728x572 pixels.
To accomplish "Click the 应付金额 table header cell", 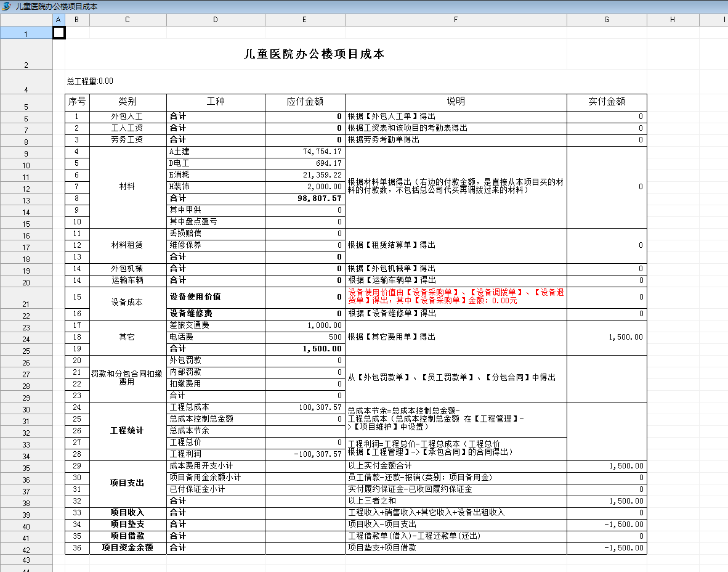I will [x=305, y=101].
